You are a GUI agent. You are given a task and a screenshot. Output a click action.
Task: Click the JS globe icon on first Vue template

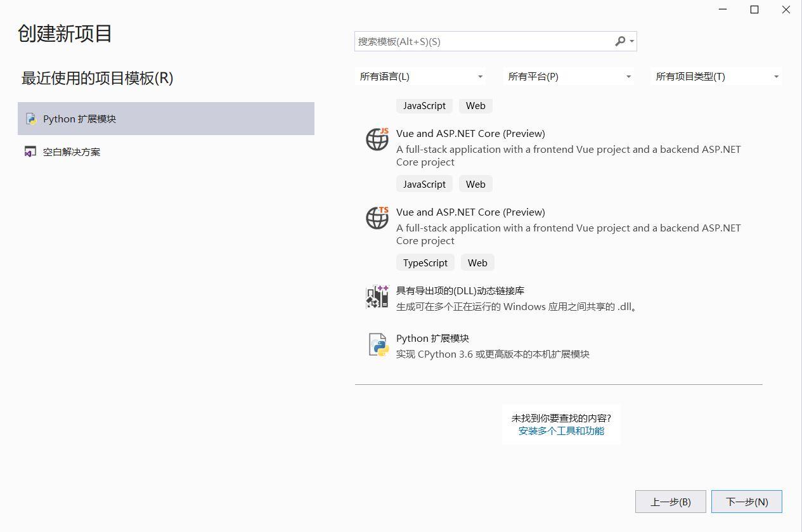377,139
